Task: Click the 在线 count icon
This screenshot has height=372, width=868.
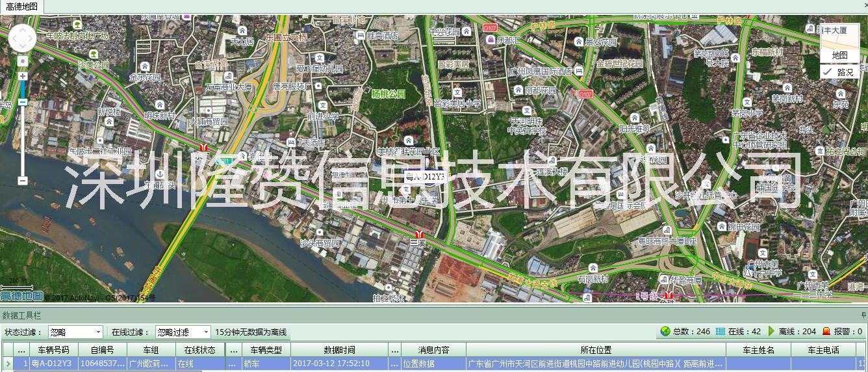Action: pyautogui.click(x=720, y=331)
